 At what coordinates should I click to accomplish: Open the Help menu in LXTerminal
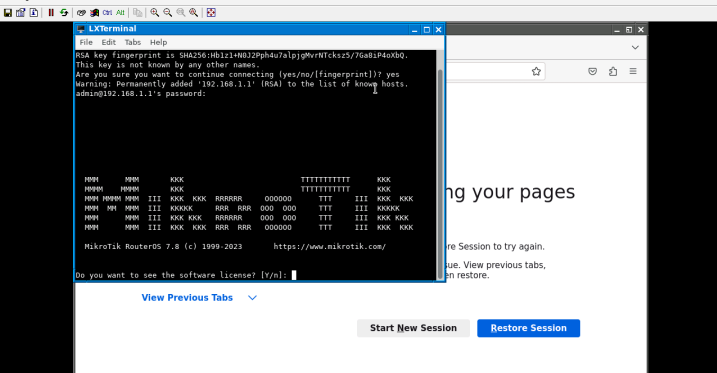pyautogui.click(x=158, y=42)
